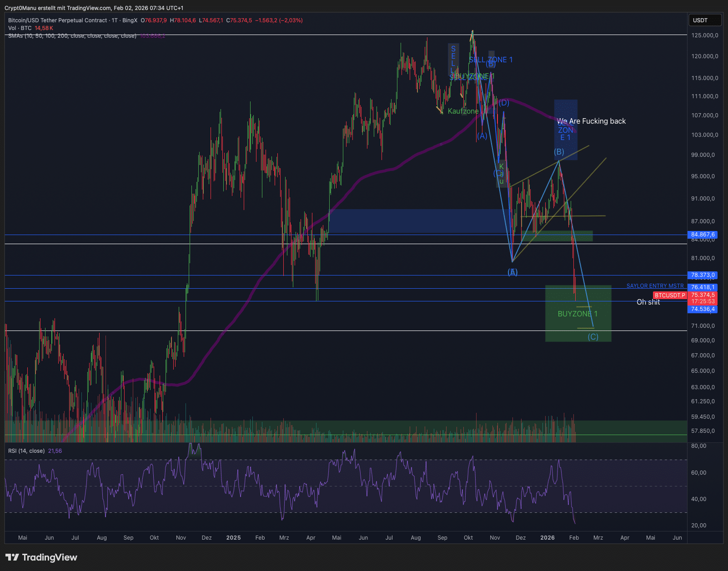
Task: Select the 74.536,4 price label
Action: click(x=703, y=309)
